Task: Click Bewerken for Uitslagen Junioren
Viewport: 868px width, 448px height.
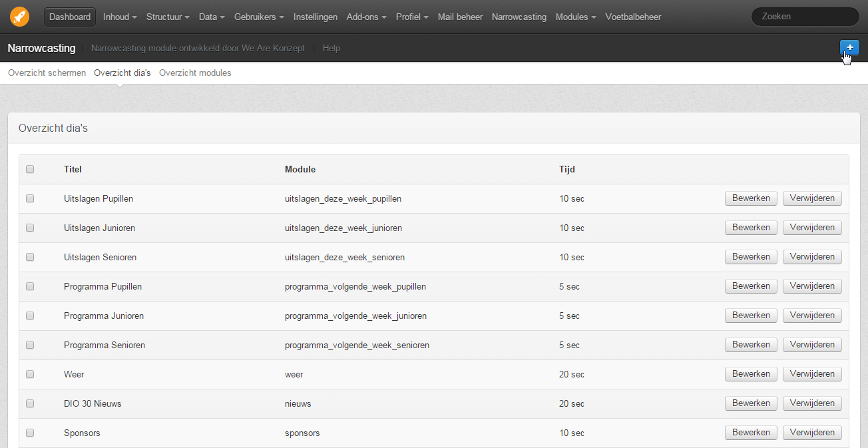Action: point(751,228)
